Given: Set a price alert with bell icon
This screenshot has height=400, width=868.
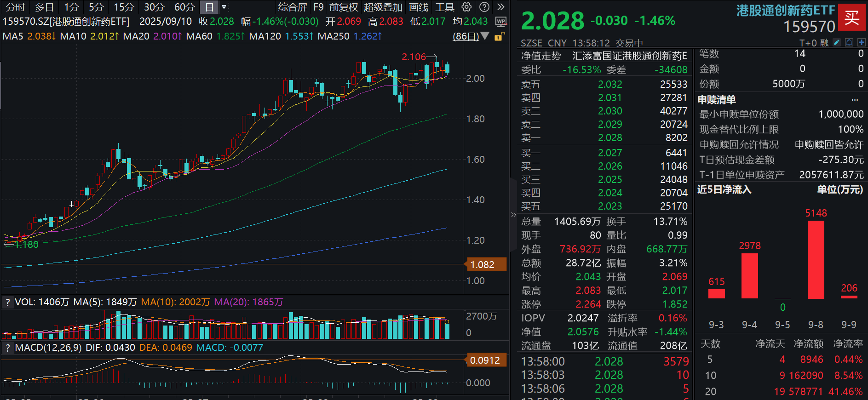Looking at the screenshot, I should click(849, 43).
